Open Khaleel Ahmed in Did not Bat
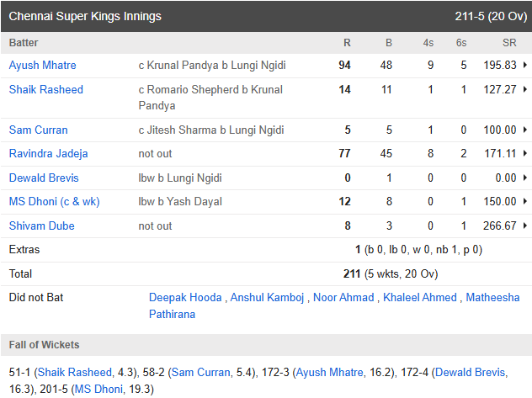The height and width of the screenshot is (398, 532). click(420, 297)
